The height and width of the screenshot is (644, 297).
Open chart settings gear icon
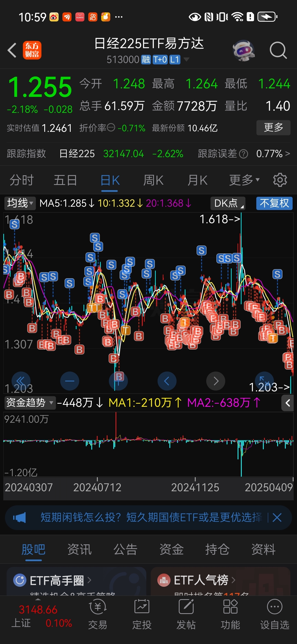click(x=280, y=180)
